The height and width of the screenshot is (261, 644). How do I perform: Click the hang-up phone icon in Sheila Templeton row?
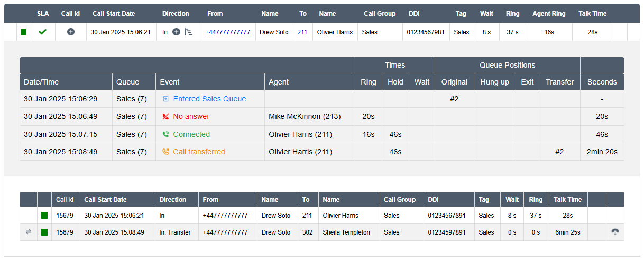(x=614, y=232)
